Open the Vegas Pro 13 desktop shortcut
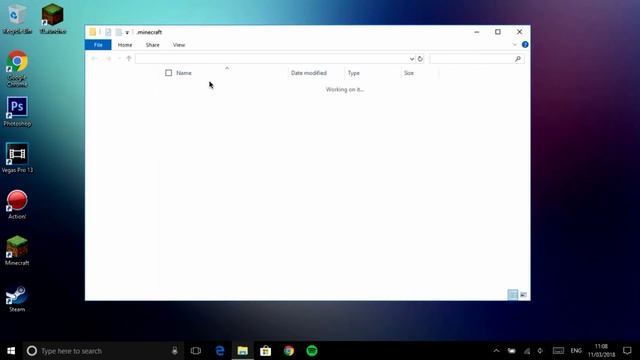Image resolution: width=640 pixels, height=360 pixels. [x=17, y=158]
